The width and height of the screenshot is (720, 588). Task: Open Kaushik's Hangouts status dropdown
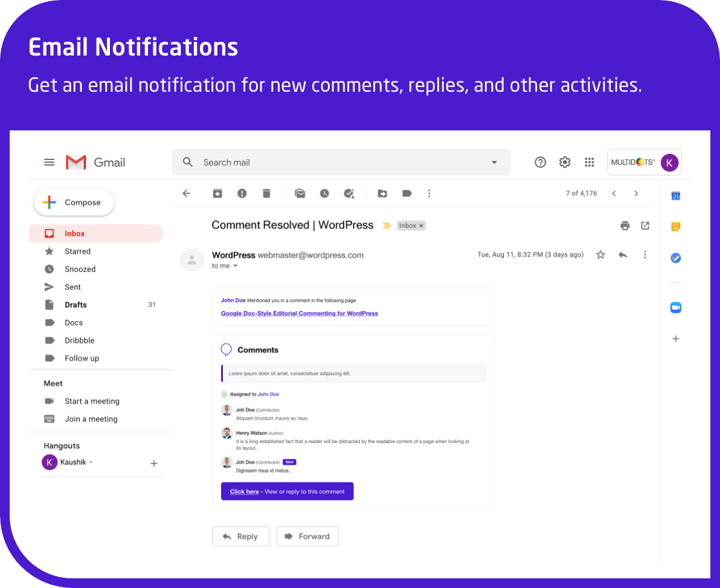click(91, 462)
